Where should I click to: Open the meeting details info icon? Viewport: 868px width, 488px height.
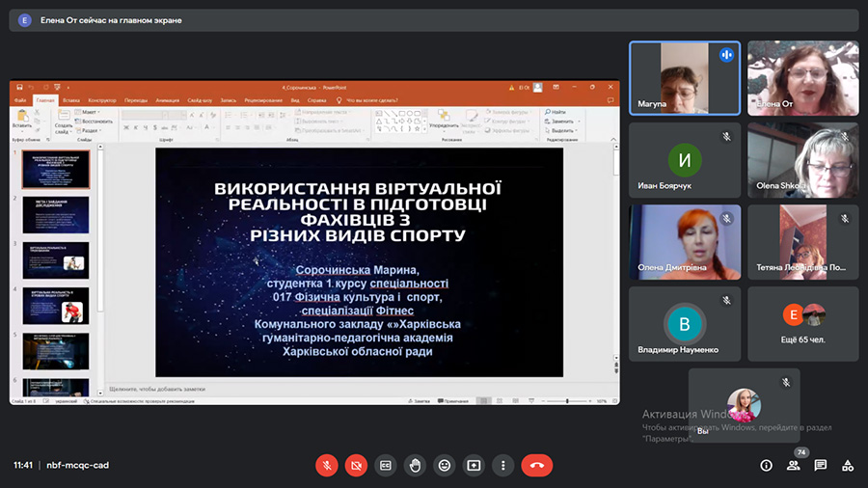(766, 465)
